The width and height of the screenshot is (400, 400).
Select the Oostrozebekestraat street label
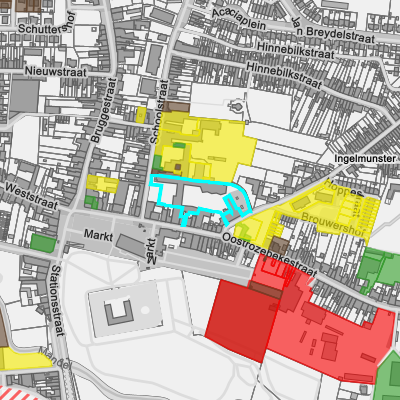pyautogui.click(x=269, y=255)
